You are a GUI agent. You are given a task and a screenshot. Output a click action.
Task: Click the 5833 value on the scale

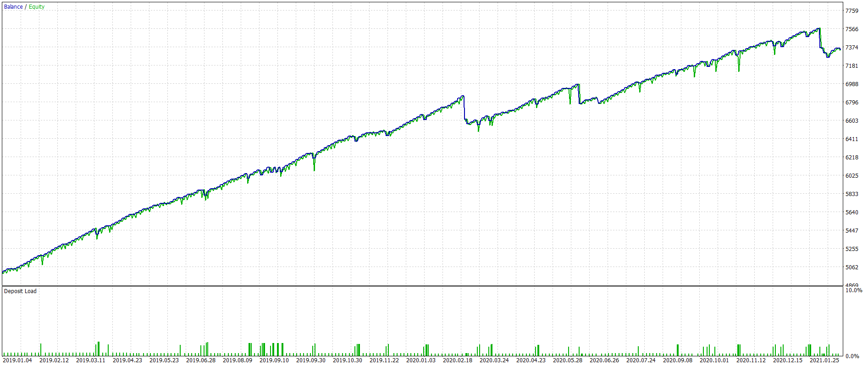point(851,194)
